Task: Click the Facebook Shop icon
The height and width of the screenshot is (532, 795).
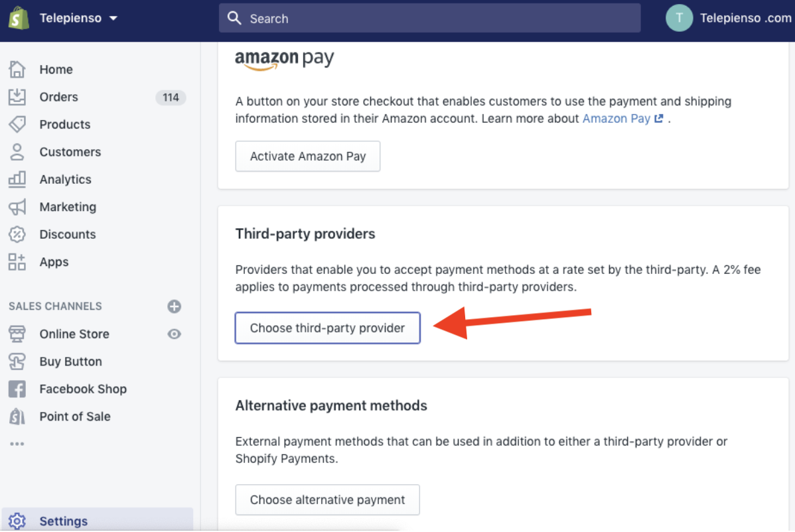Action: pos(17,389)
